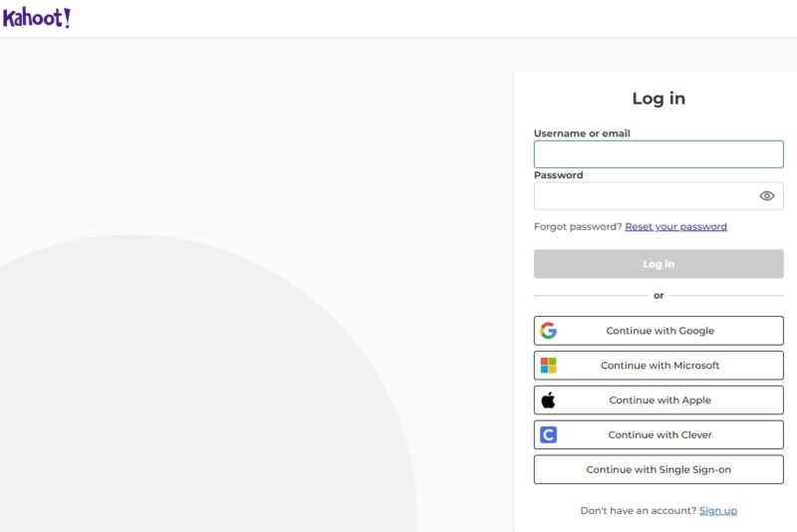Screen dimensions: 797x532
Task: Click the Username or email label
Action: (582, 133)
